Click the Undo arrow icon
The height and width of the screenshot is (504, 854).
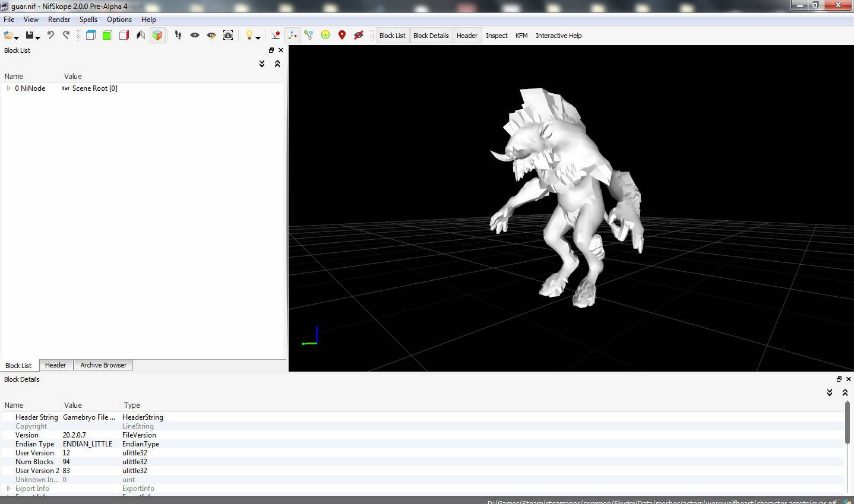[x=50, y=35]
